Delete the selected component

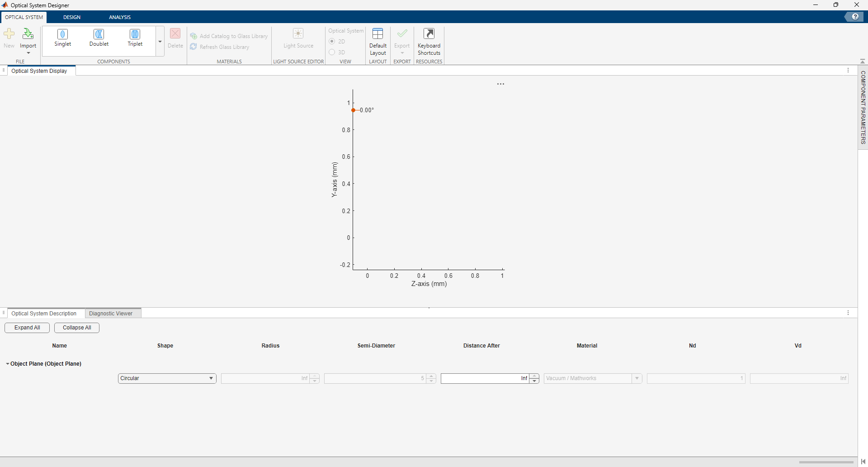175,38
